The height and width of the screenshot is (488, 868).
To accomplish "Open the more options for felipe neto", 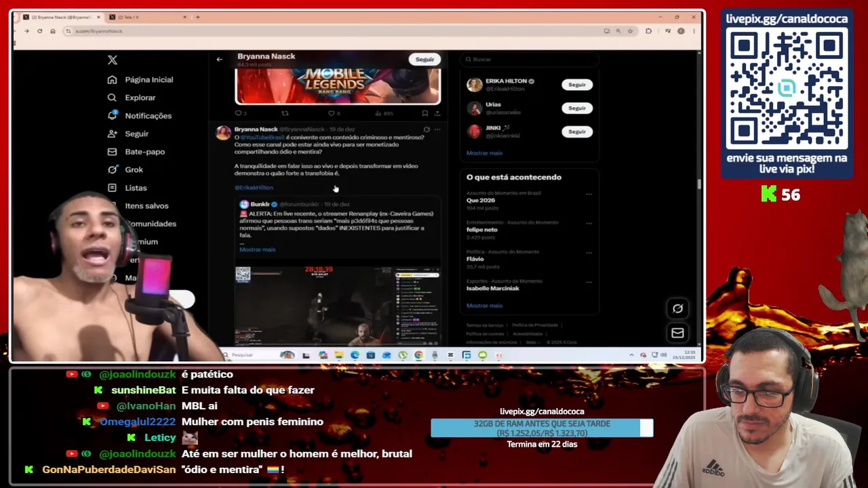I will pos(589,223).
